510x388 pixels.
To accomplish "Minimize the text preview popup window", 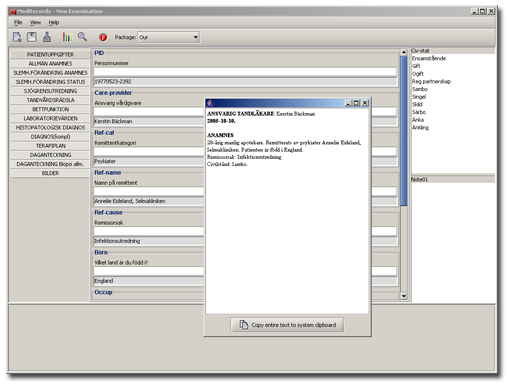I will 349,103.
